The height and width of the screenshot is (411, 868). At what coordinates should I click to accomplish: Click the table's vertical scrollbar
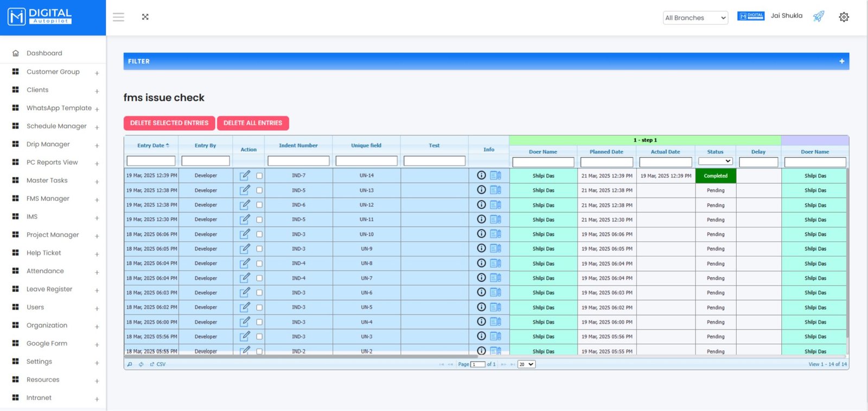[x=847, y=255]
